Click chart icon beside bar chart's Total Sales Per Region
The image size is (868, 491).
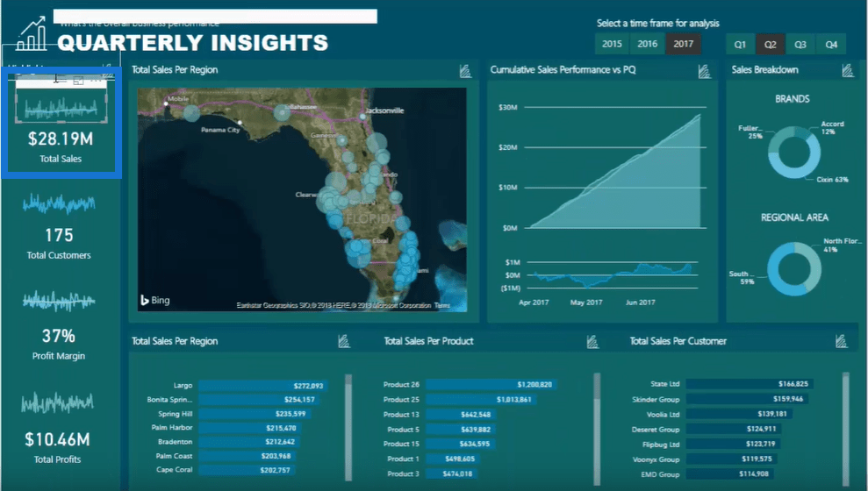[x=344, y=341]
